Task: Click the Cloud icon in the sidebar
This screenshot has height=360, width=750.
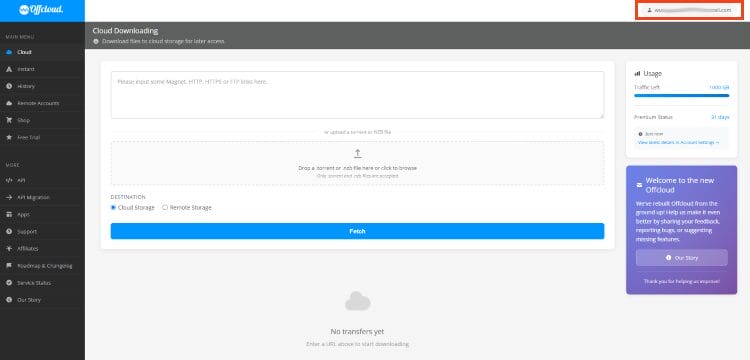Action: [x=9, y=52]
